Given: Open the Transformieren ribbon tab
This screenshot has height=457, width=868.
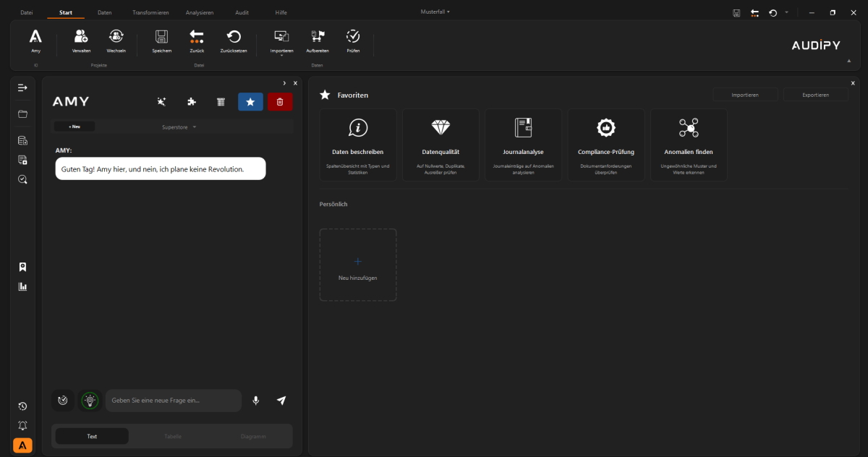Looking at the screenshot, I should [x=150, y=13].
